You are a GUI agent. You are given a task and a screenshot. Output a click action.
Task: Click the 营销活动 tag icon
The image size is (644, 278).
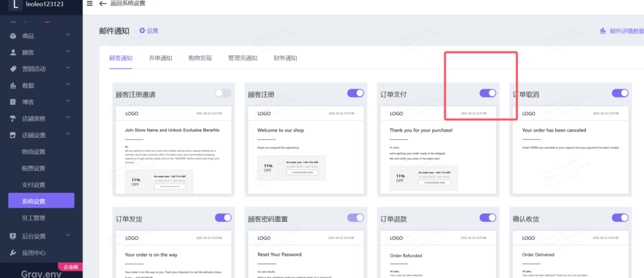(x=13, y=69)
